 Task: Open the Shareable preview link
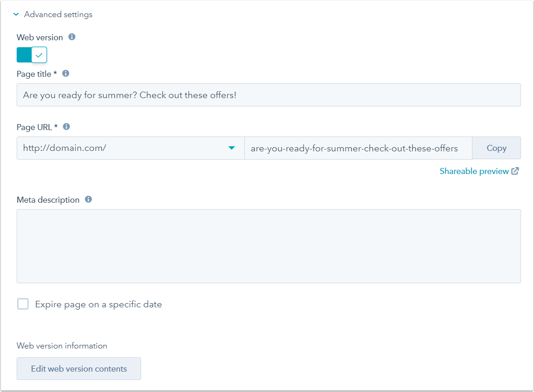click(x=474, y=171)
